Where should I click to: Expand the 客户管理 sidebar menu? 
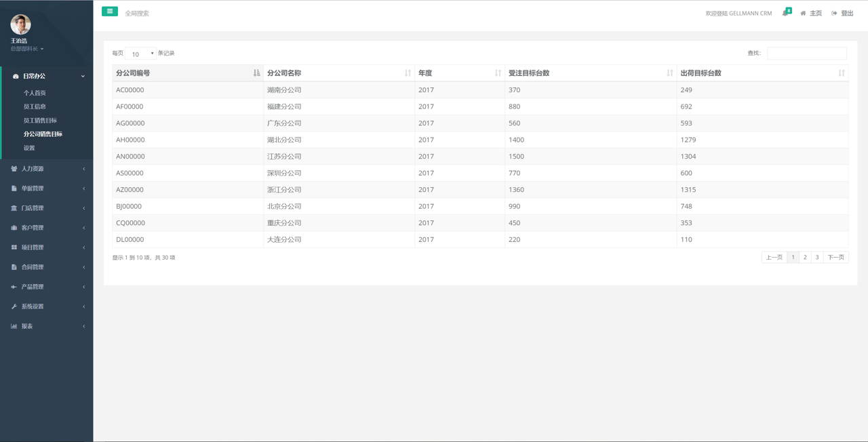[46, 228]
